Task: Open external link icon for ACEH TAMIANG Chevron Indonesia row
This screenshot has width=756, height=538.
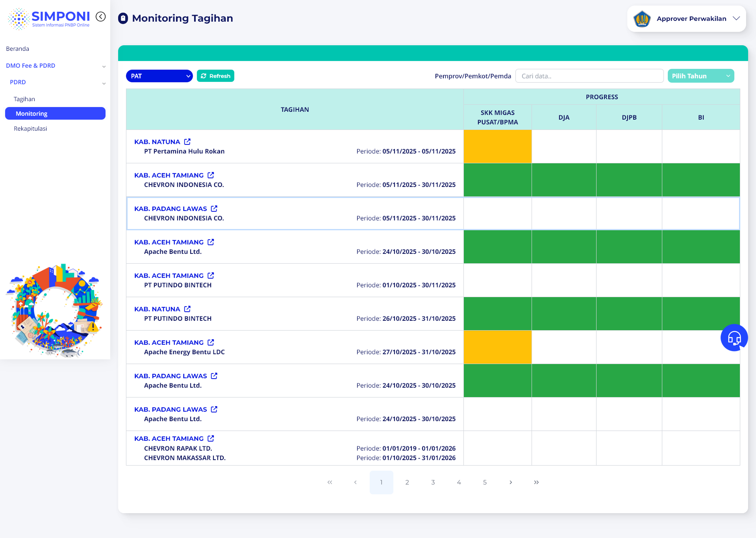Action: tap(211, 175)
